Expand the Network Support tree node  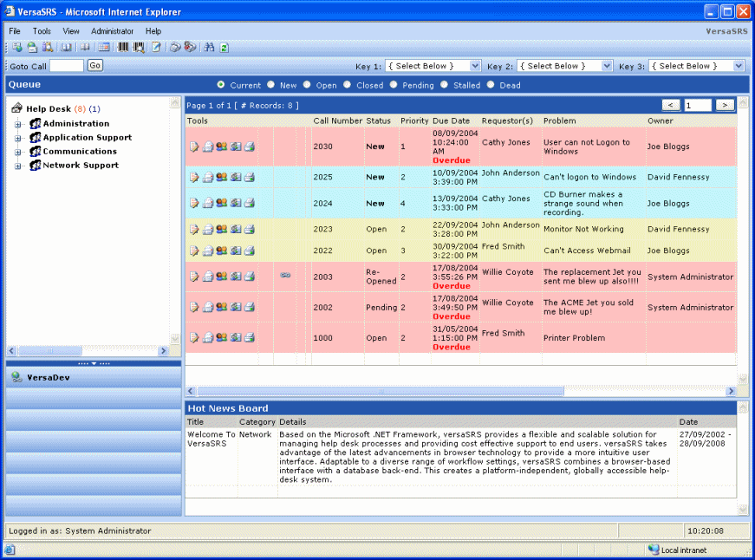(x=18, y=166)
